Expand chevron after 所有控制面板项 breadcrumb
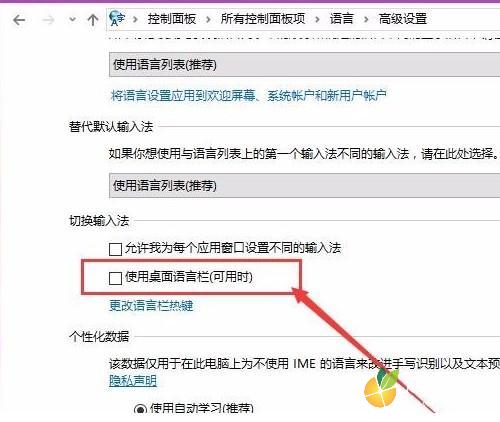This screenshot has height=422, width=500. pyautogui.click(x=317, y=20)
